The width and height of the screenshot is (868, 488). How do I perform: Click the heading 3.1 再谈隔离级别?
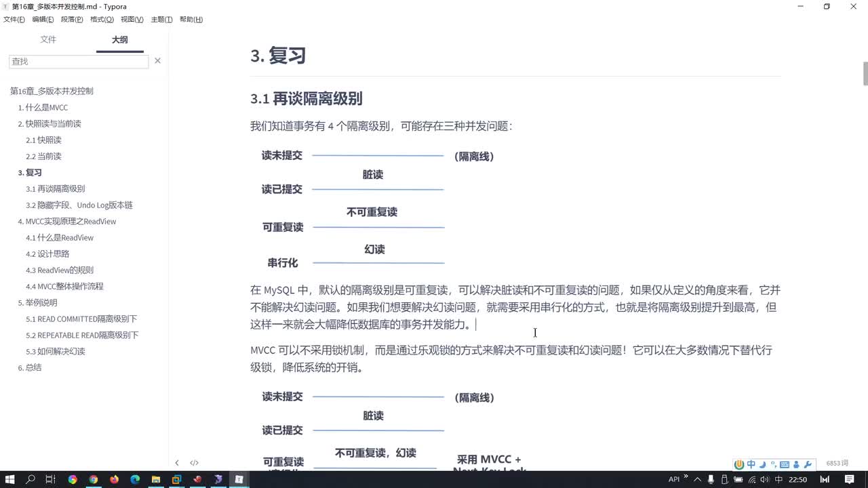(307, 99)
